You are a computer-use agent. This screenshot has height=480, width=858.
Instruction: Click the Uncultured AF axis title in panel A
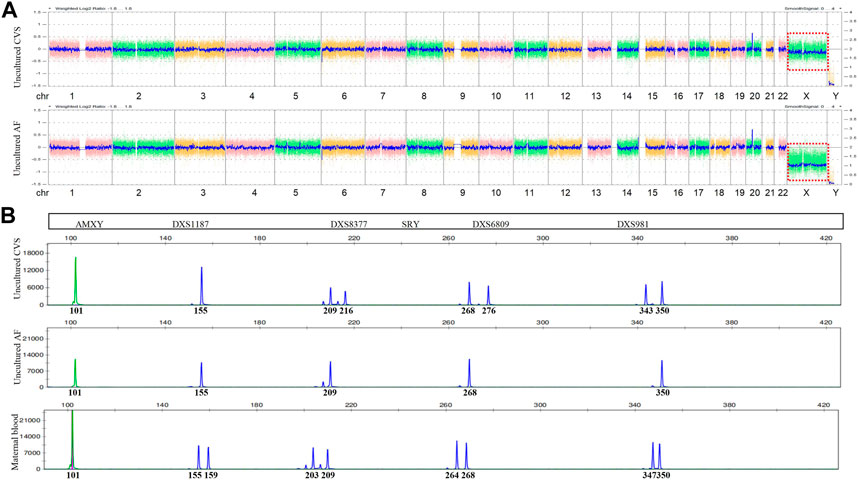tap(18, 149)
